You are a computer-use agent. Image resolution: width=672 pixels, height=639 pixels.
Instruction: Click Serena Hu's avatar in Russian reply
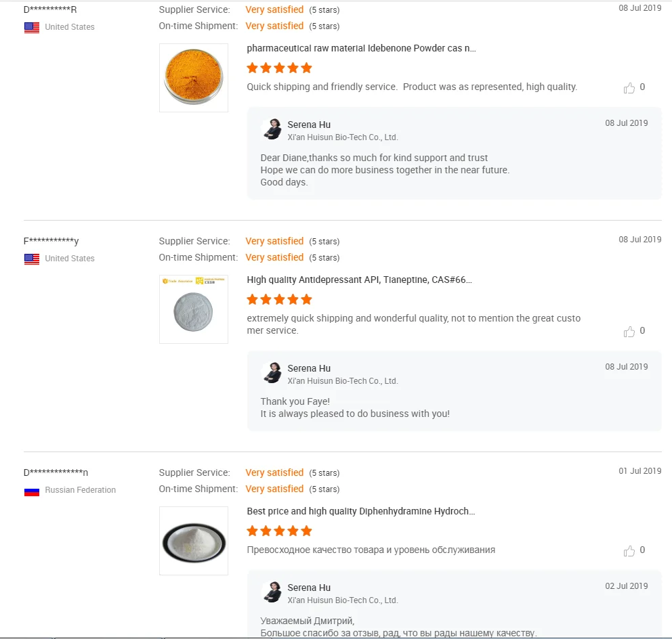click(272, 592)
